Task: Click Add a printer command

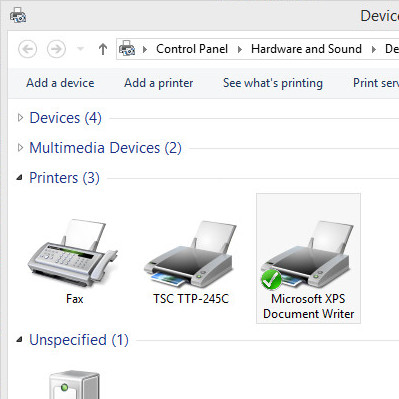Action: click(158, 83)
